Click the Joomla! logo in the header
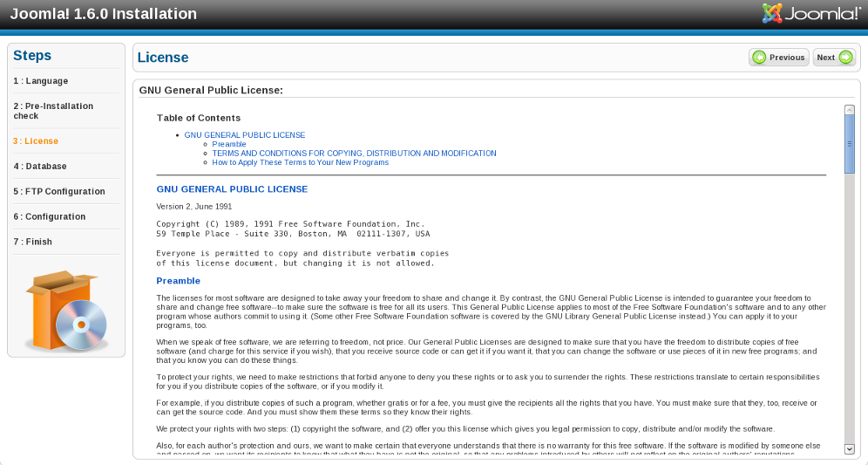This screenshot has height=465, width=868. pos(810,13)
